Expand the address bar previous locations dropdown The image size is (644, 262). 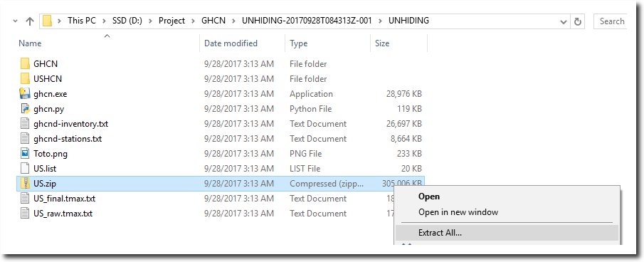[564, 21]
